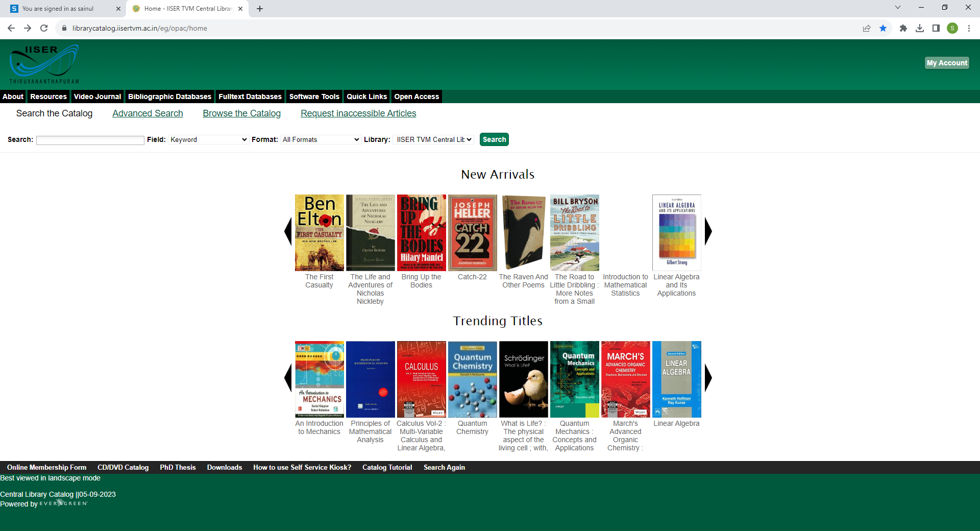The width and height of the screenshot is (980, 531).
Task: Follow the Advanced Search link
Action: [147, 113]
